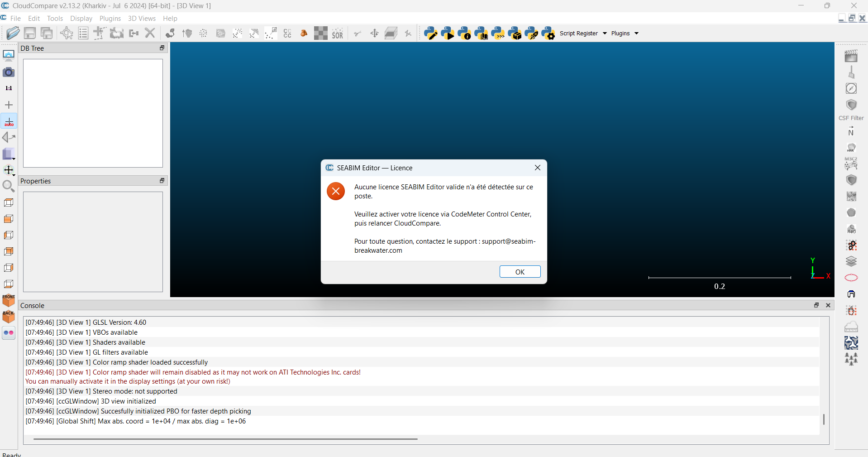The width and height of the screenshot is (868, 457).
Task: Float the Console panel
Action: (x=816, y=305)
